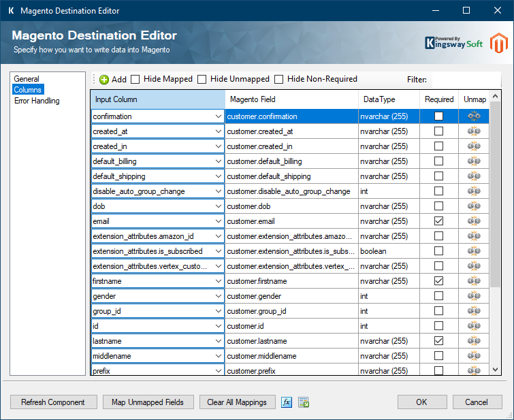Viewport: 514px width, 420px height.
Task: Unmap the customer.disable_auto_group_change field
Action: pos(474,191)
